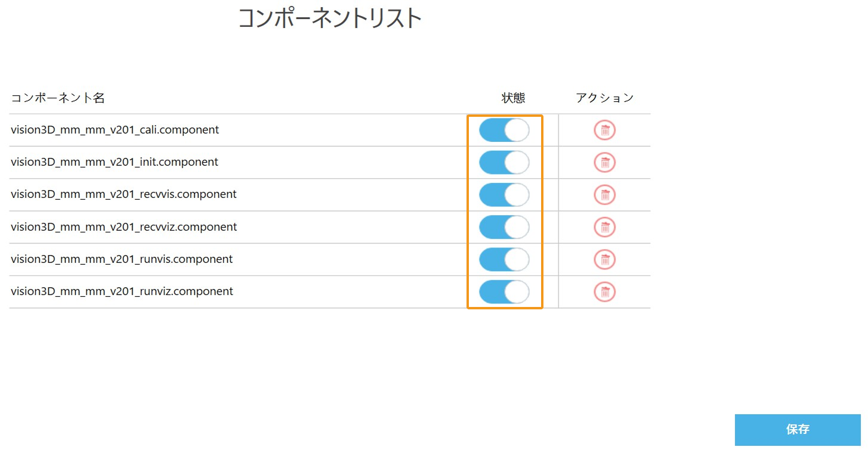This screenshot has width=868, height=450.
Task: Toggle the v201_cali component state
Action: [504, 130]
